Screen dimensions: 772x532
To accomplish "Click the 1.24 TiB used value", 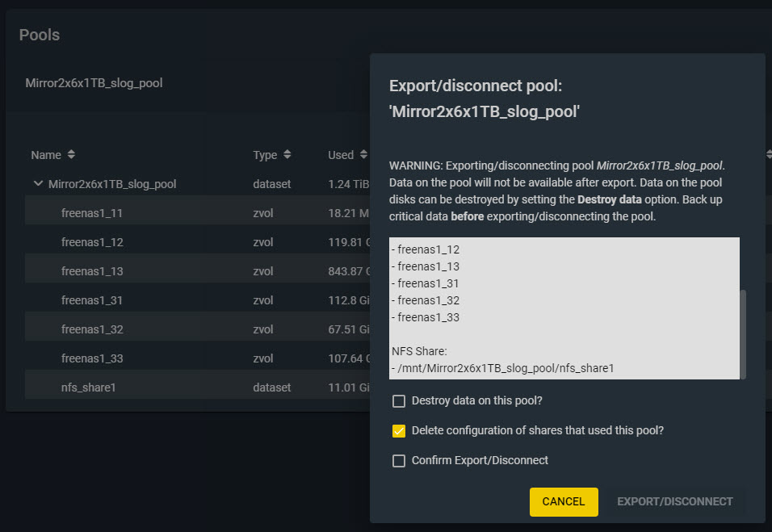I will click(349, 184).
